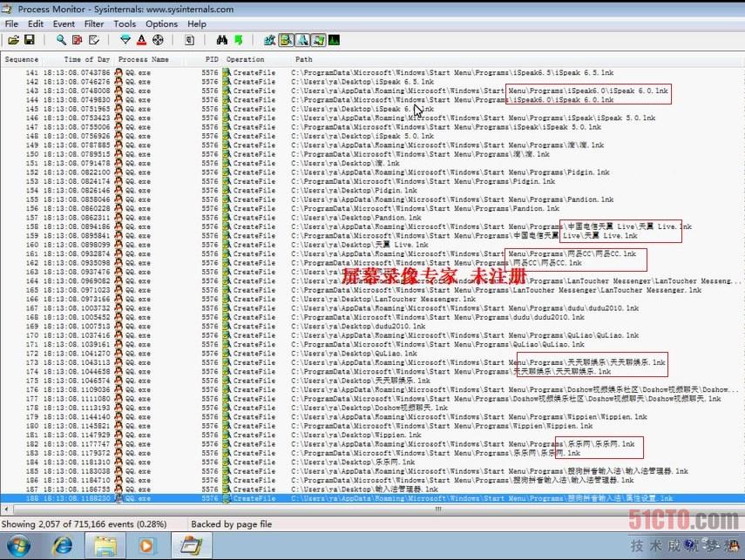Screen dimensions: 745x560
Task: Click the Find binoculars icon
Action: coord(222,40)
